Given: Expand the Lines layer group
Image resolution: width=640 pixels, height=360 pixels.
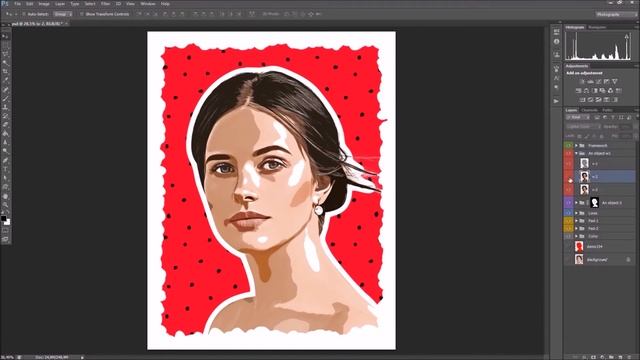Looking at the screenshot, I should tap(576, 213).
